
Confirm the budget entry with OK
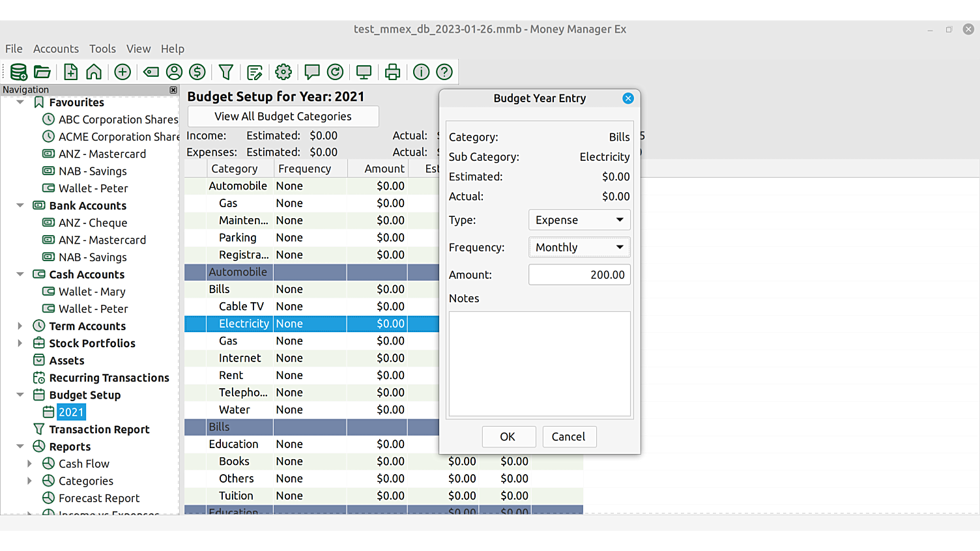tap(508, 437)
